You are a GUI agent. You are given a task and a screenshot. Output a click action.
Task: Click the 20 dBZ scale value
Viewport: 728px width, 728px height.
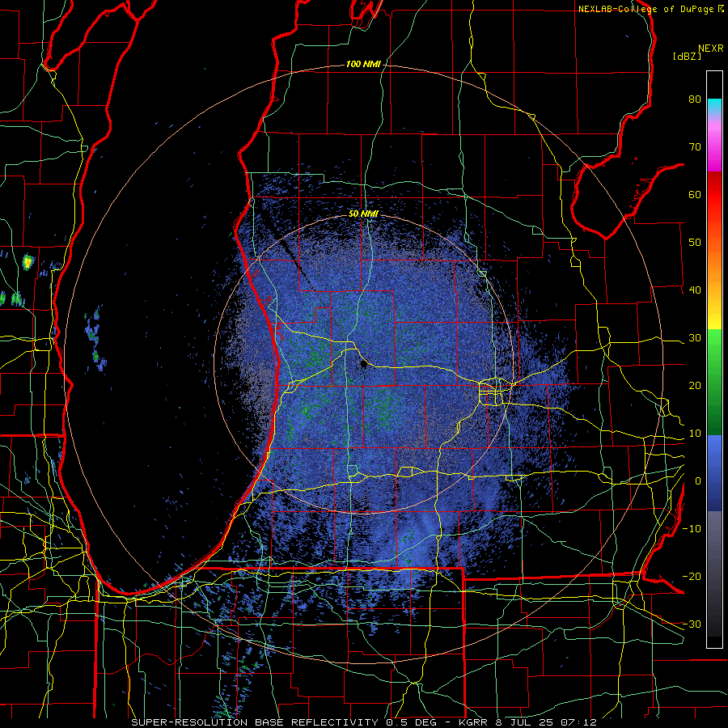(x=695, y=385)
